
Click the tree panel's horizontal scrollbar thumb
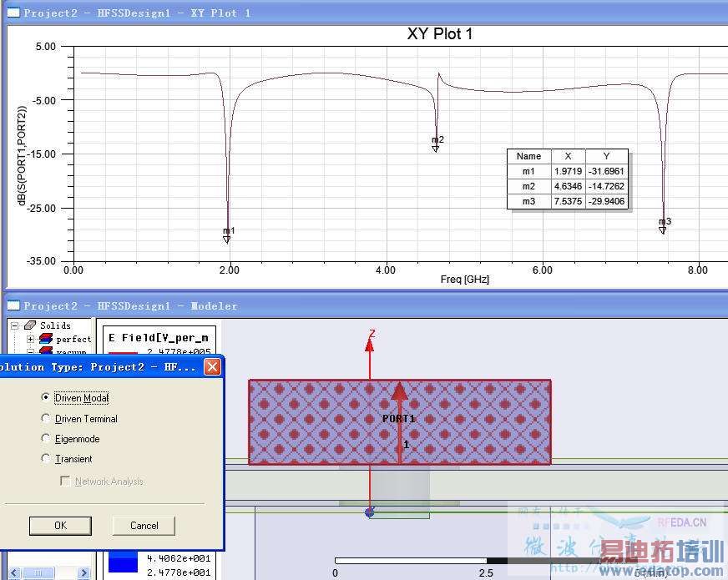coord(38,573)
